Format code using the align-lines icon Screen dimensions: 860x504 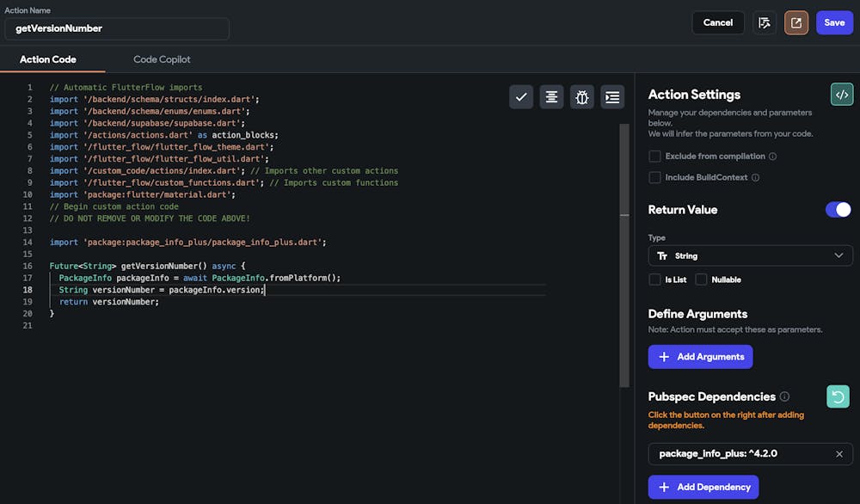(x=551, y=96)
